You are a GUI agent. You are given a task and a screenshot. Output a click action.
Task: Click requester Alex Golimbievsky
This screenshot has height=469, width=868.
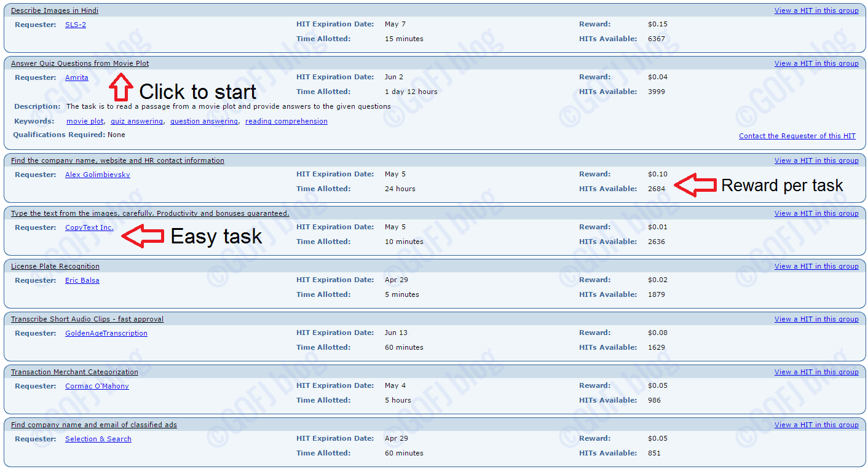click(97, 175)
